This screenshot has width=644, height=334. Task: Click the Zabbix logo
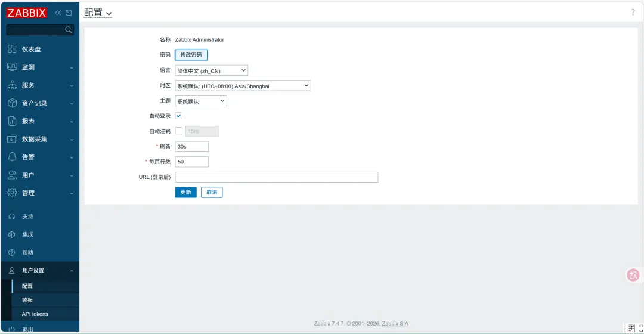(x=26, y=13)
